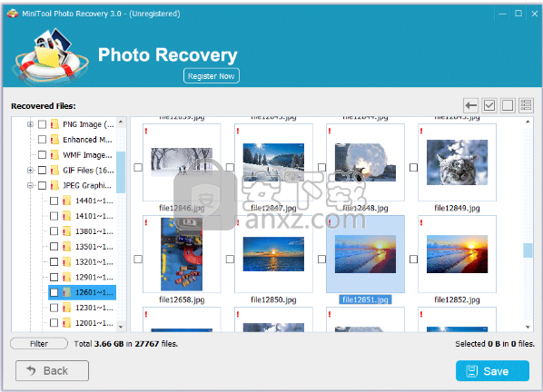Click thumbnail pane scroll up arrow
Viewport: 543px width, 392px height.
[528, 122]
